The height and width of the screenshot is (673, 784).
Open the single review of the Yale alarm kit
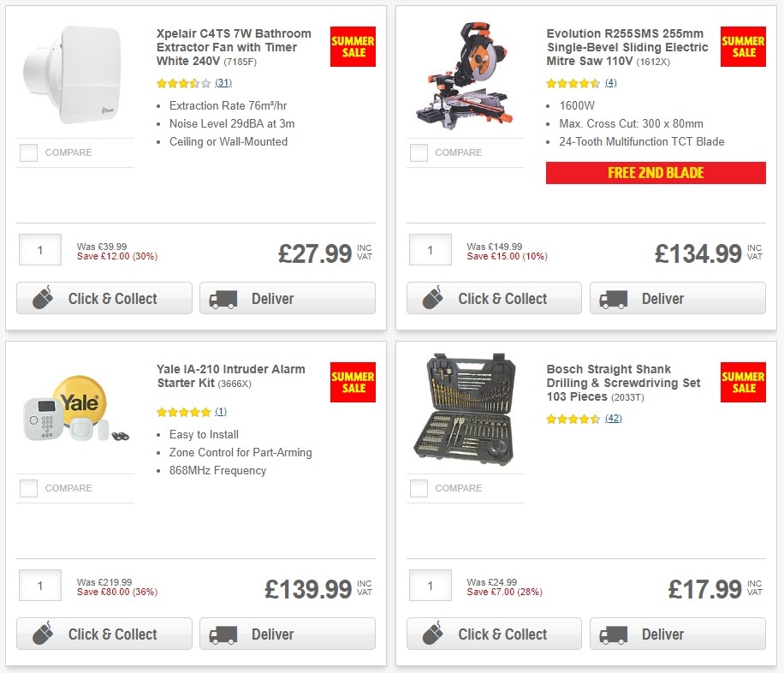(x=221, y=412)
